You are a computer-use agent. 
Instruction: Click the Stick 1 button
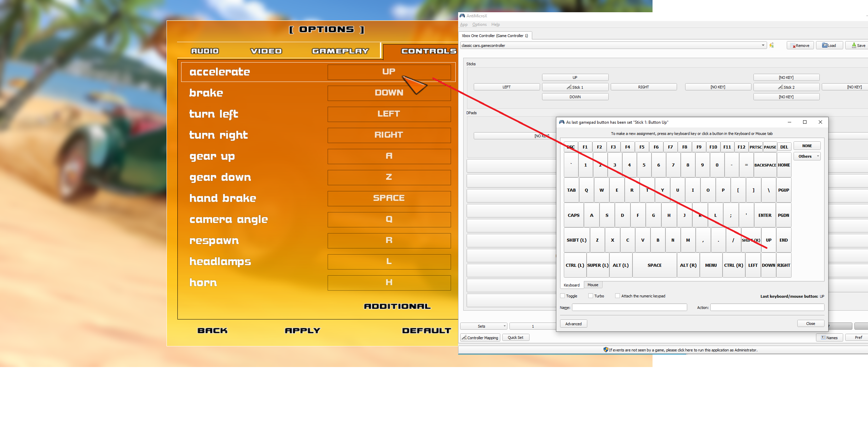575,87
